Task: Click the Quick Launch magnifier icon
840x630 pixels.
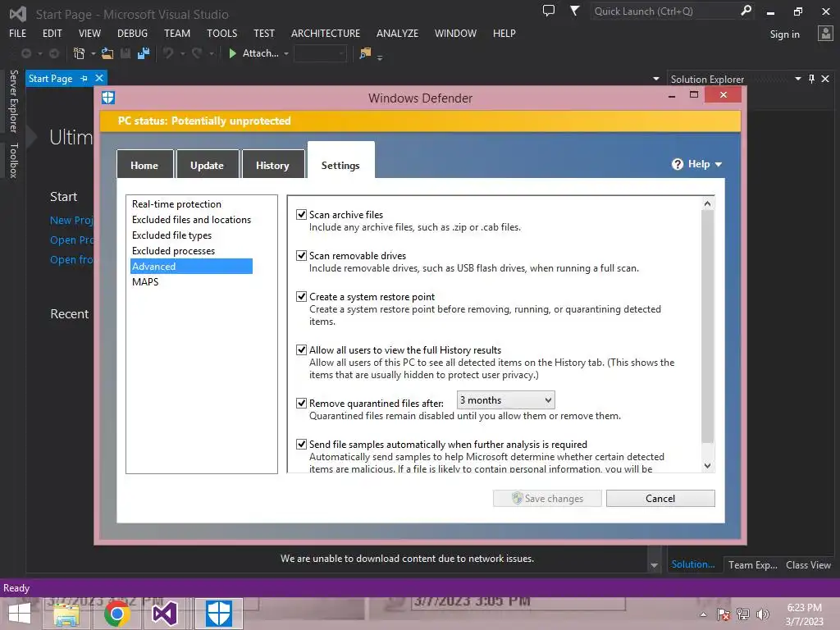Action: coord(746,11)
